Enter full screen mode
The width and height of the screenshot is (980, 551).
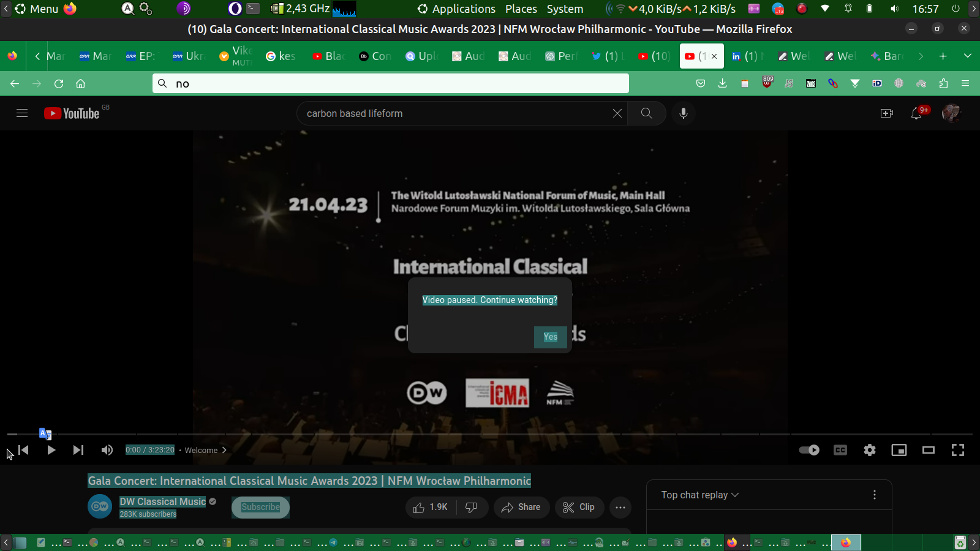(x=958, y=450)
